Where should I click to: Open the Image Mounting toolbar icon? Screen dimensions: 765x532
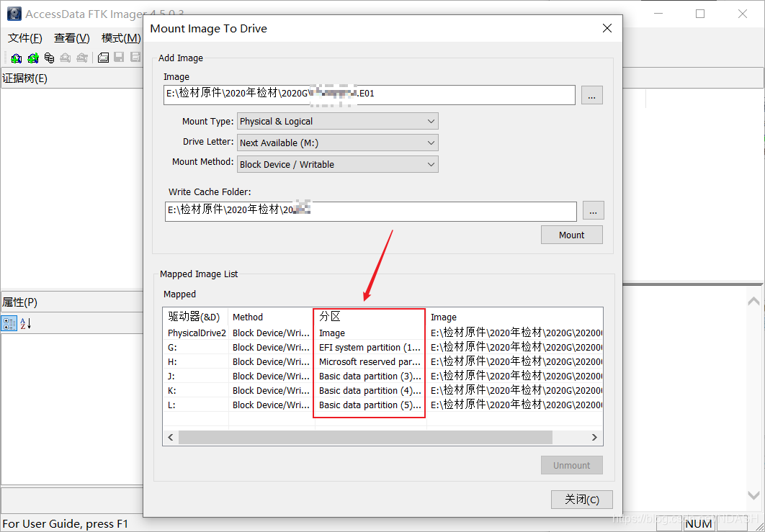tap(49, 58)
